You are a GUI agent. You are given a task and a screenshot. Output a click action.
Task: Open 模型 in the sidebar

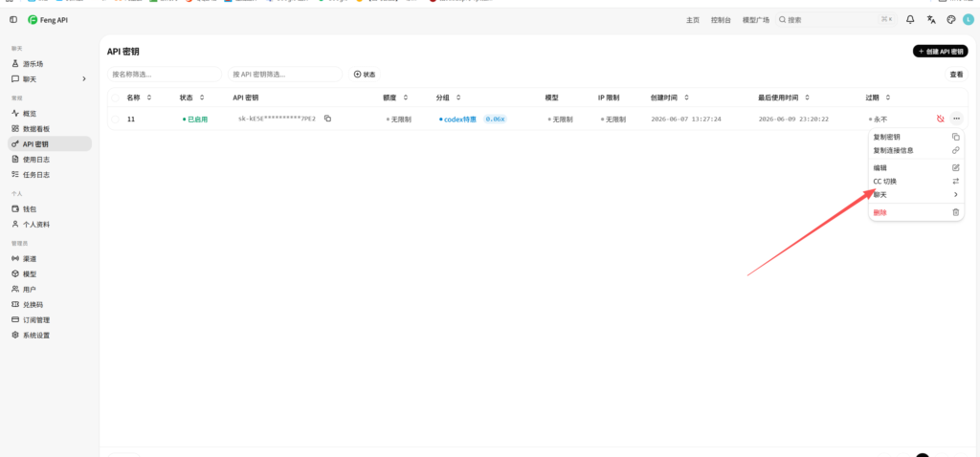(50, 274)
